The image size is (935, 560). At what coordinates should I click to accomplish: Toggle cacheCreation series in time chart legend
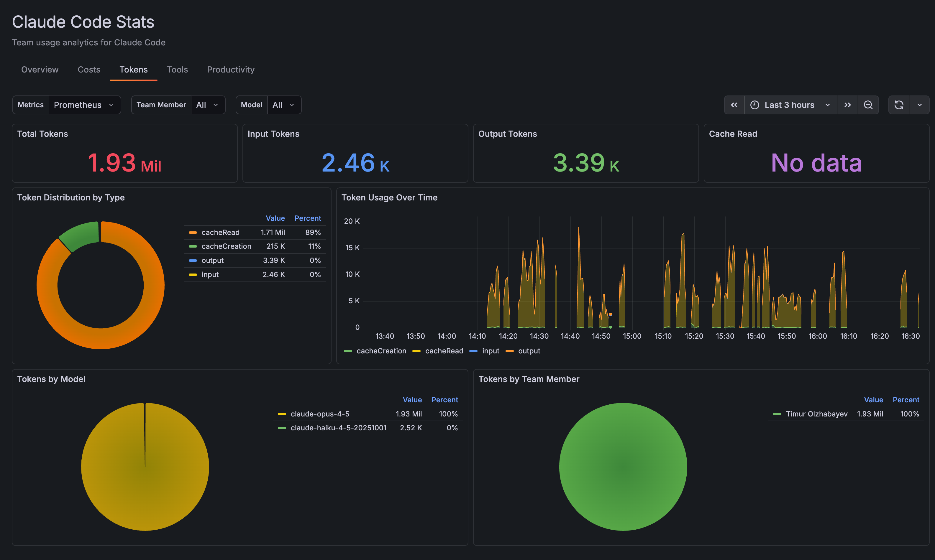tap(381, 351)
